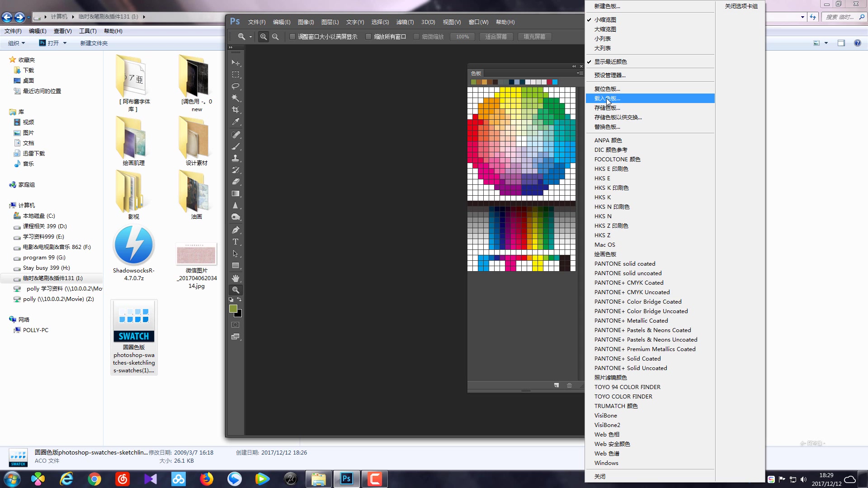This screenshot has height=488, width=868.
Task: Open swatches panel flyout menu button
Action: tap(579, 73)
